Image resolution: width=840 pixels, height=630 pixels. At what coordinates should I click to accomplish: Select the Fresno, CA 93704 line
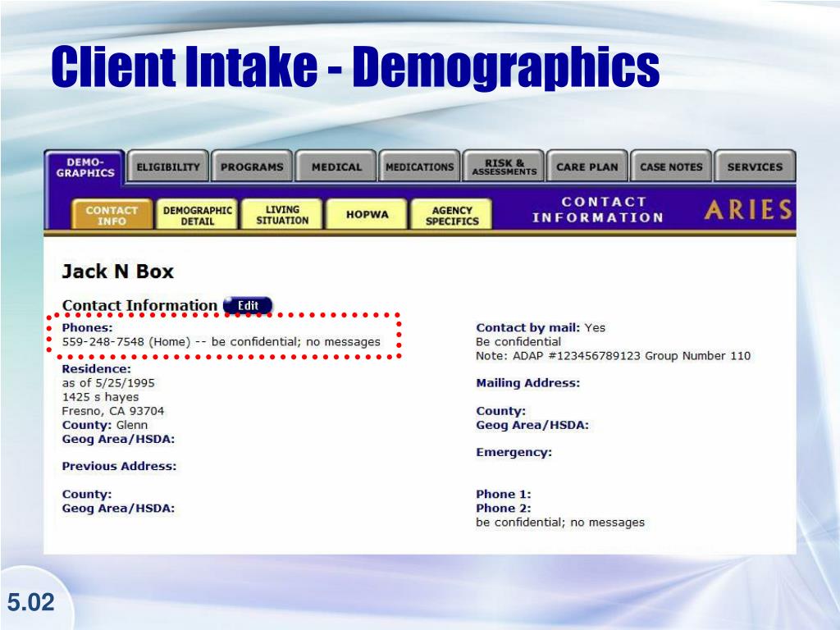pyautogui.click(x=113, y=411)
